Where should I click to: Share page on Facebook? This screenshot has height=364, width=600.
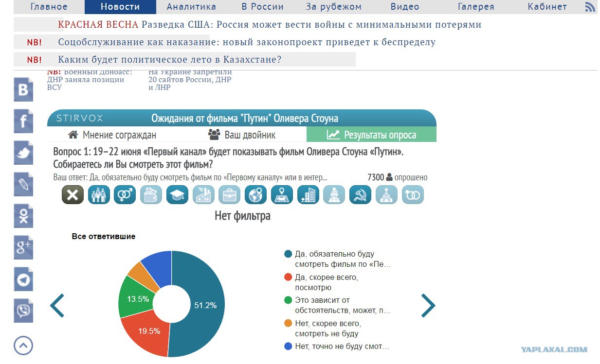pyautogui.click(x=23, y=121)
